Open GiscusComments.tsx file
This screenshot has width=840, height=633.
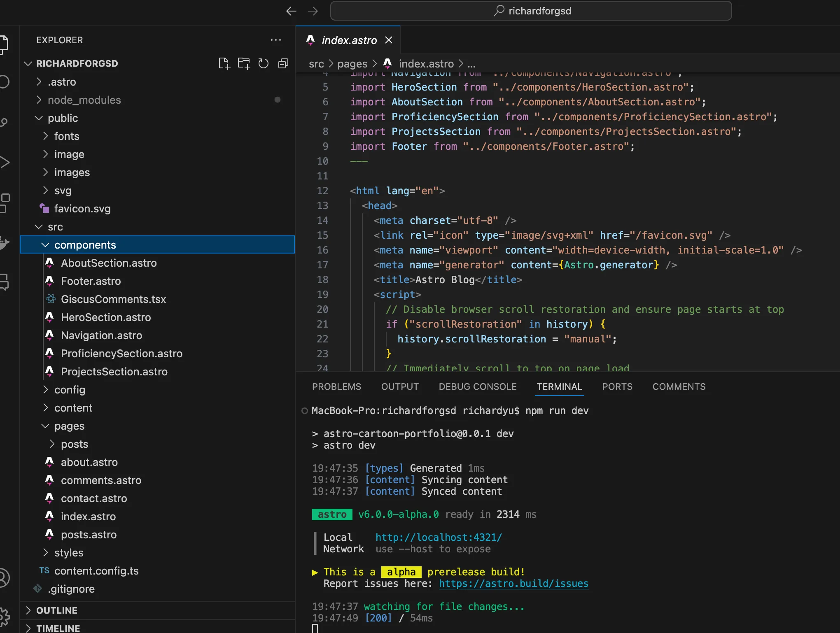tap(113, 299)
